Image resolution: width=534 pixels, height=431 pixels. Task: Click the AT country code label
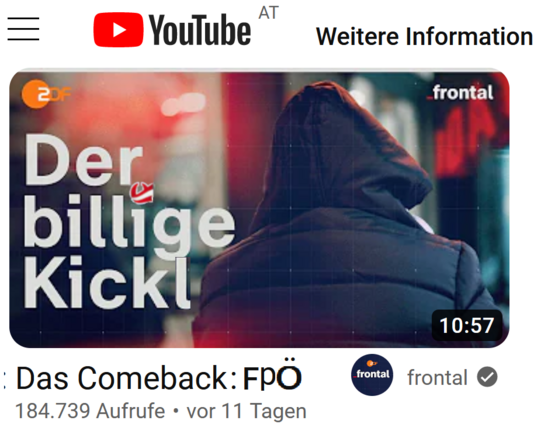[x=268, y=13]
